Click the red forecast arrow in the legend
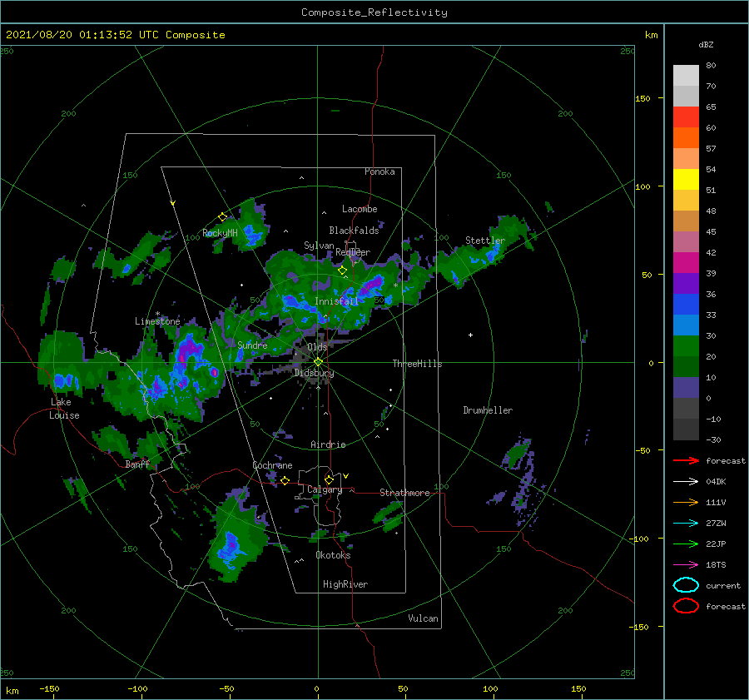Viewport: 749px width, 700px height. [686, 460]
